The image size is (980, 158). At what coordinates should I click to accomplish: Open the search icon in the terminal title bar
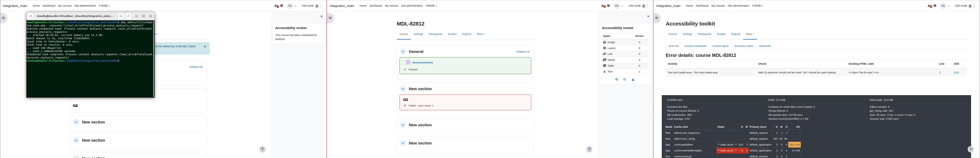click(x=121, y=16)
